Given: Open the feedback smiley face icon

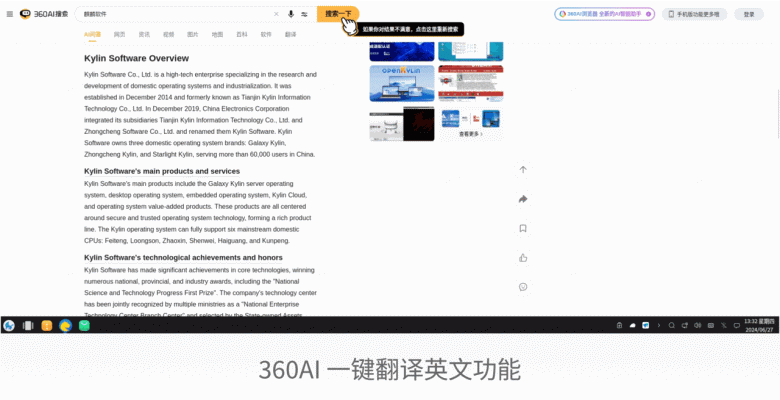Looking at the screenshot, I should click(523, 287).
